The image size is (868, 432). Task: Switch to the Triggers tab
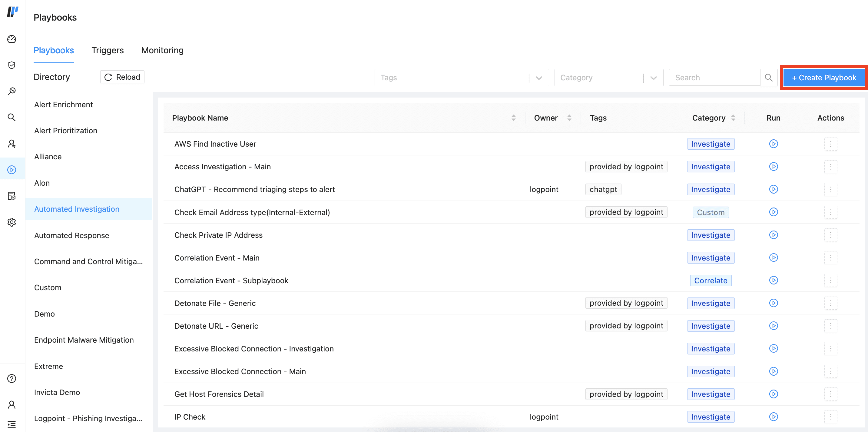point(108,50)
